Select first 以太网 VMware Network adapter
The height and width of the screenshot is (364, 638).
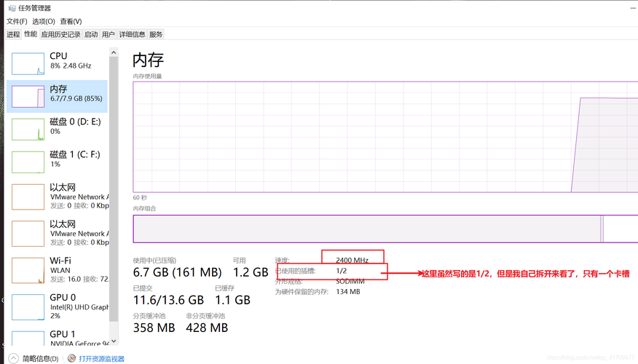[x=57, y=197]
